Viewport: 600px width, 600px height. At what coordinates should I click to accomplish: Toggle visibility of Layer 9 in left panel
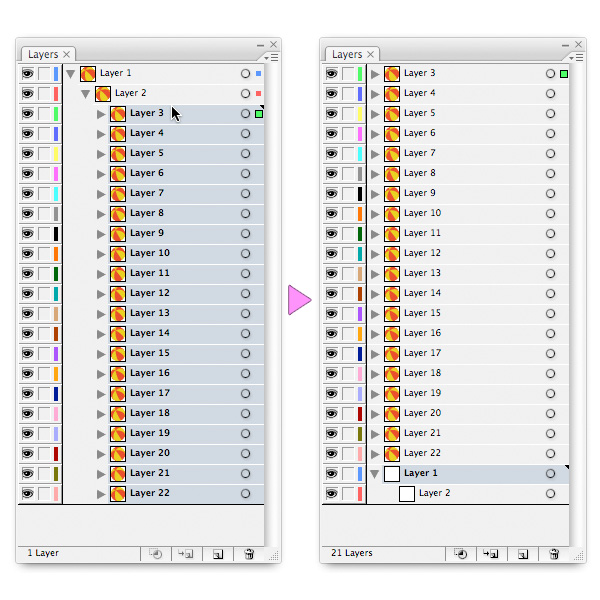coord(28,233)
